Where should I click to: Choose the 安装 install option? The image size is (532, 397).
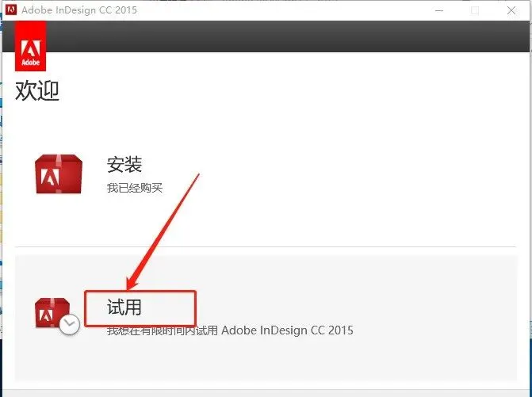pyautogui.click(x=124, y=165)
